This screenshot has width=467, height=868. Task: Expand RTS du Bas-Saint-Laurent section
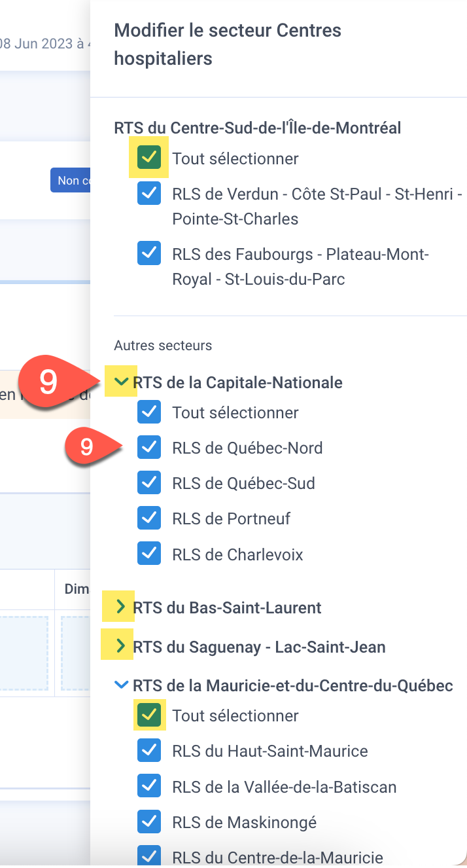tap(120, 607)
